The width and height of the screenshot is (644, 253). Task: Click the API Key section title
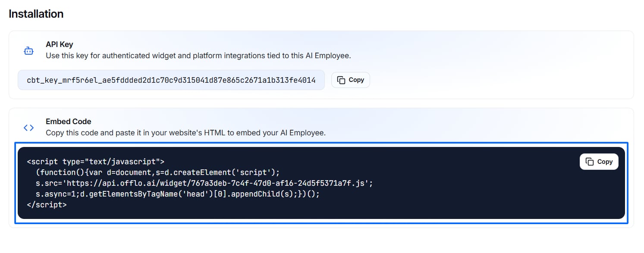[x=60, y=44]
